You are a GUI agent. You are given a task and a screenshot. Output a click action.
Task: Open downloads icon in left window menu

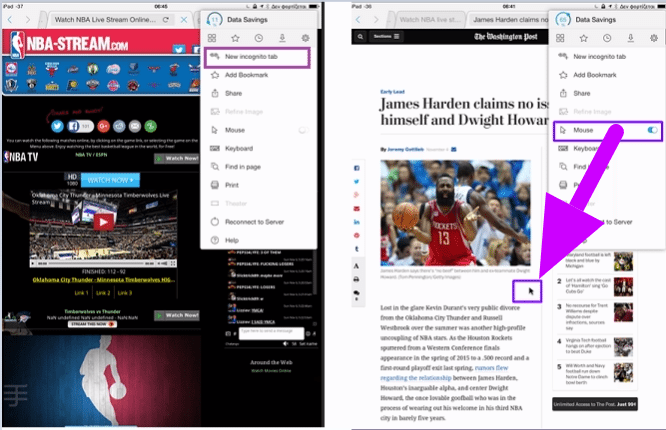click(282, 38)
